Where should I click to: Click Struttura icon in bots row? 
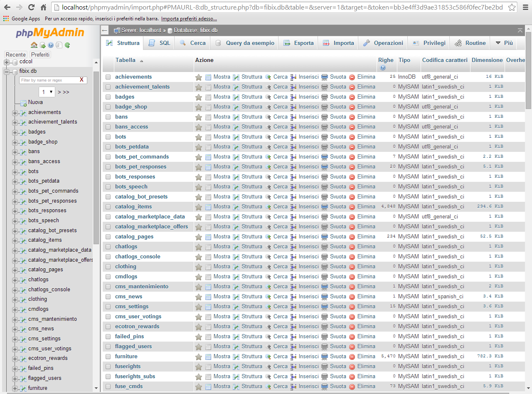(x=236, y=137)
